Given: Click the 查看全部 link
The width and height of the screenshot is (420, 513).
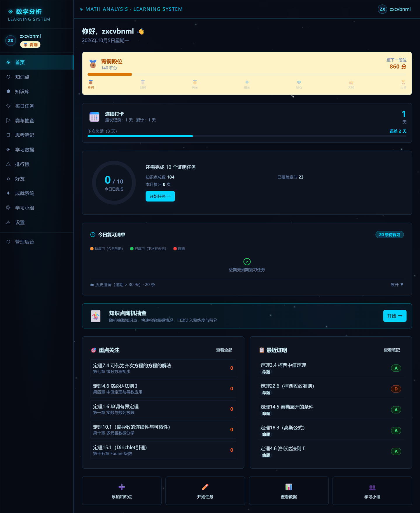Looking at the screenshot, I should pyautogui.click(x=224, y=350).
